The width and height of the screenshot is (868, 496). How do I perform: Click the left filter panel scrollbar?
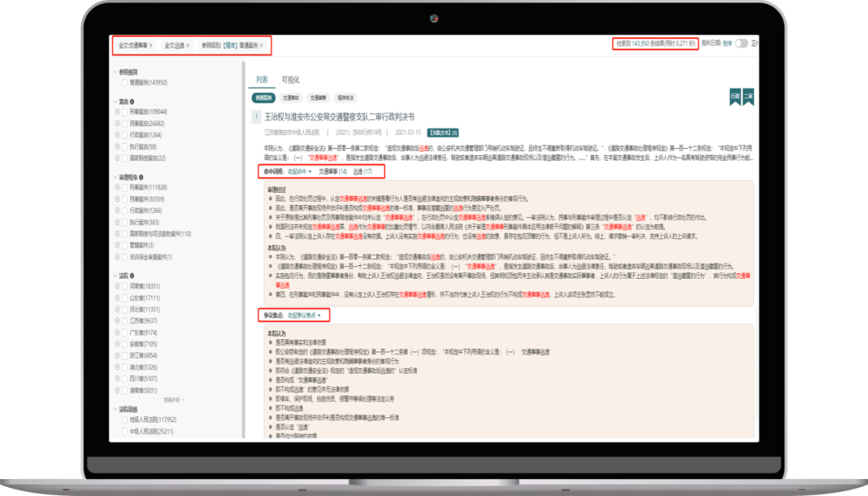point(244,249)
